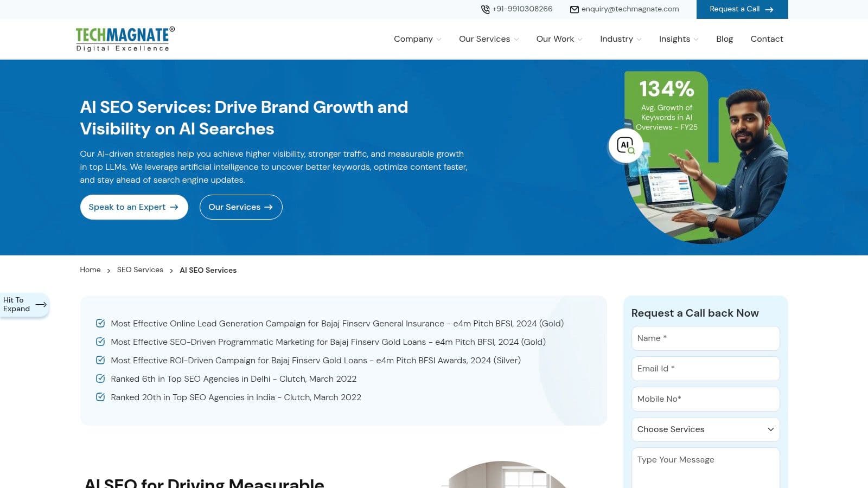Click the AI SEO Services breadcrumb text
Viewport: 868px width, 488px height.
208,270
